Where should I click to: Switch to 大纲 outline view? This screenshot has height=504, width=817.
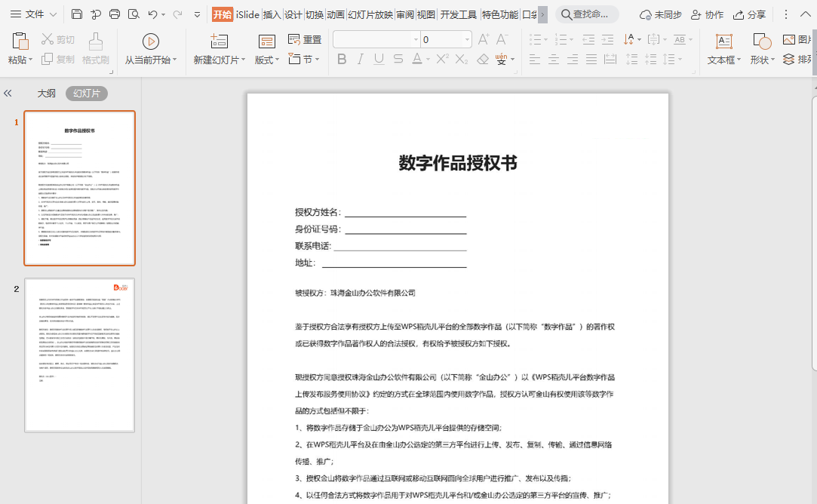[46, 94]
